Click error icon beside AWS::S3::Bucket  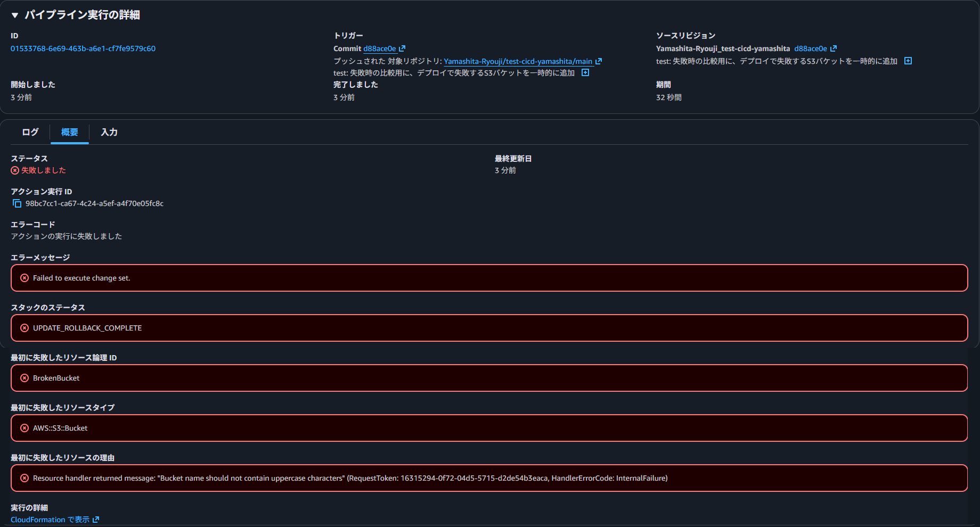(x=24, y=428)
